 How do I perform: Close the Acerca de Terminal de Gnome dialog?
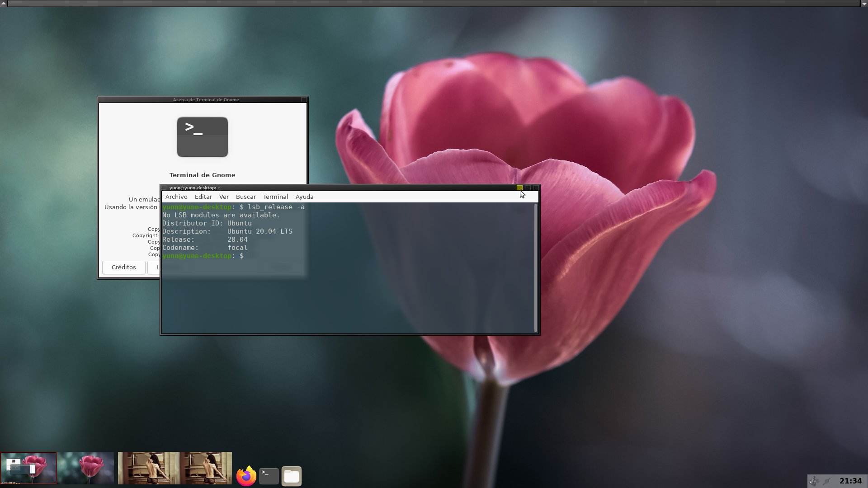[304, 100]
